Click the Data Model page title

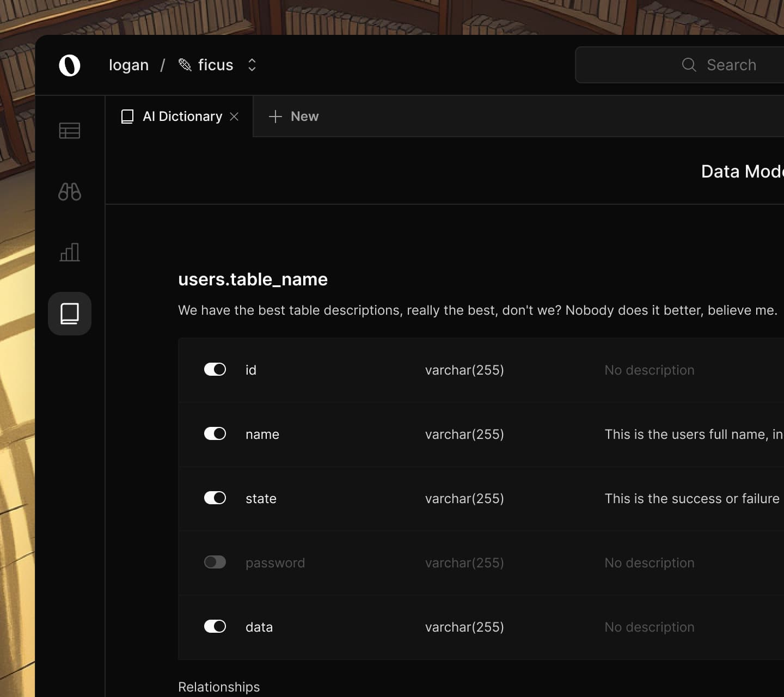tap(743, 172)
